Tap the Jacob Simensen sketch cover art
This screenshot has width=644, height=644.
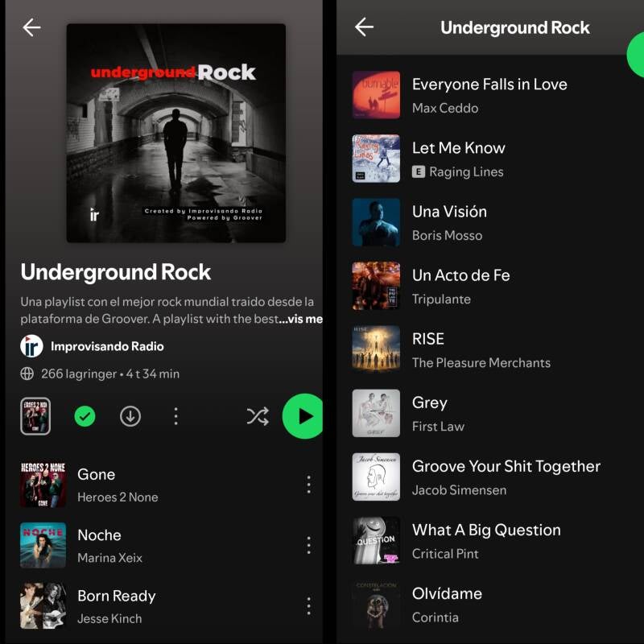click(x=376, y=477)
